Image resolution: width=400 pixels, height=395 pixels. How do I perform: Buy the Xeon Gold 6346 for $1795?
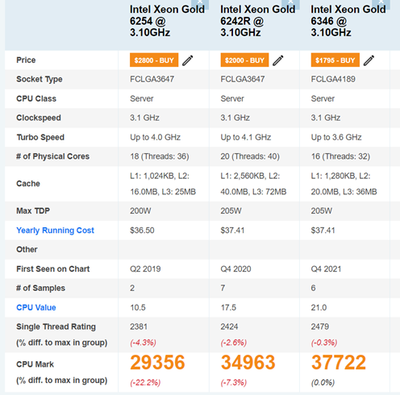click(335, 60)
